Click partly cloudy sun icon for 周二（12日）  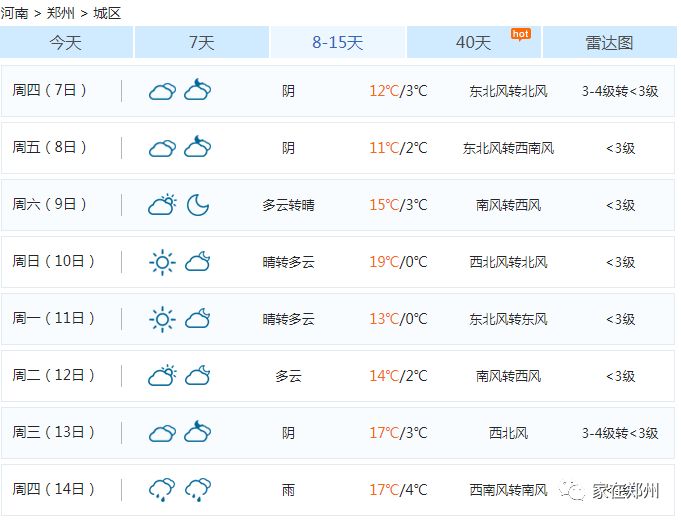(162, 375)
